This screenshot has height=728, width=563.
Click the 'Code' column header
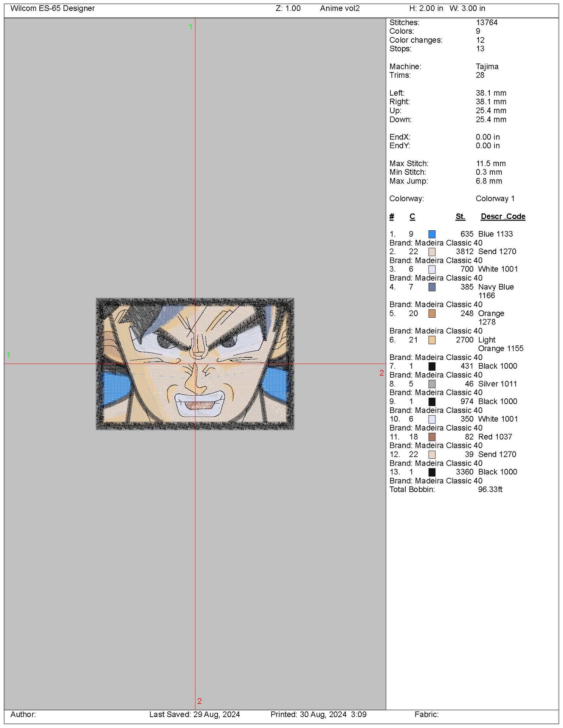(x=516, y=216)
